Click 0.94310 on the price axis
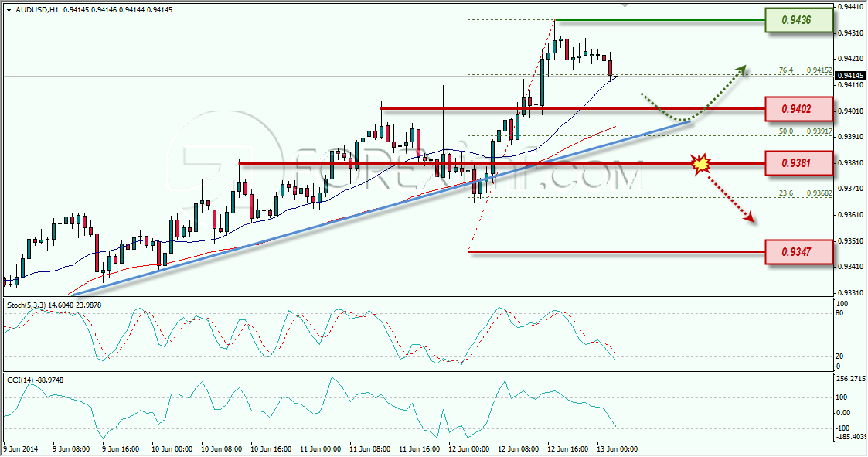Viewport: 868px width, 457px height. tap(851, 32)
